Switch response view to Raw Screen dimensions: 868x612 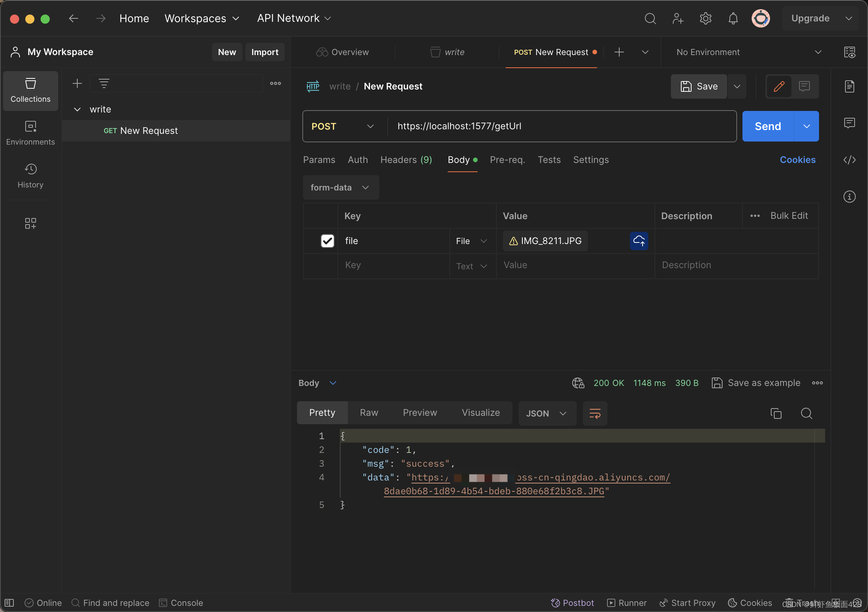(x=369, y=413)
